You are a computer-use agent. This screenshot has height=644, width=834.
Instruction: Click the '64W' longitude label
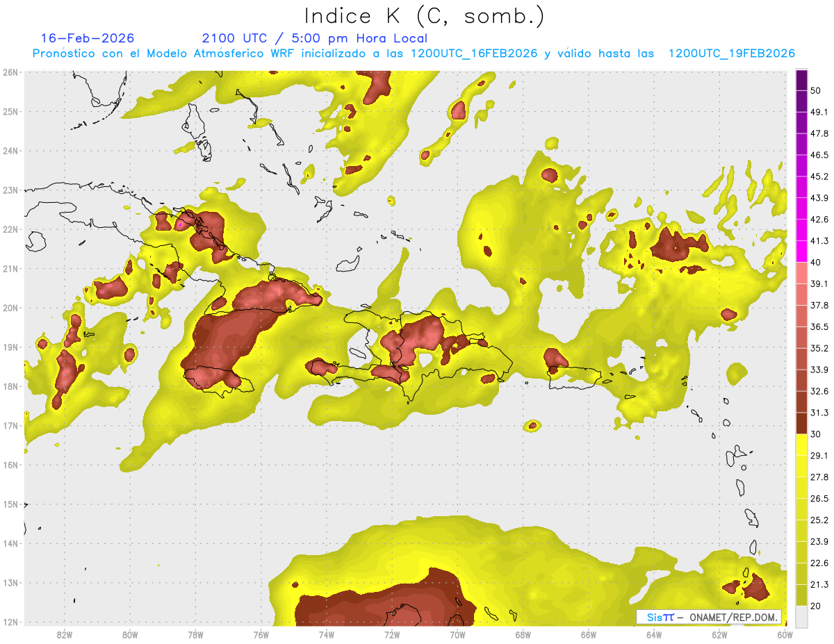click(654, 634)
